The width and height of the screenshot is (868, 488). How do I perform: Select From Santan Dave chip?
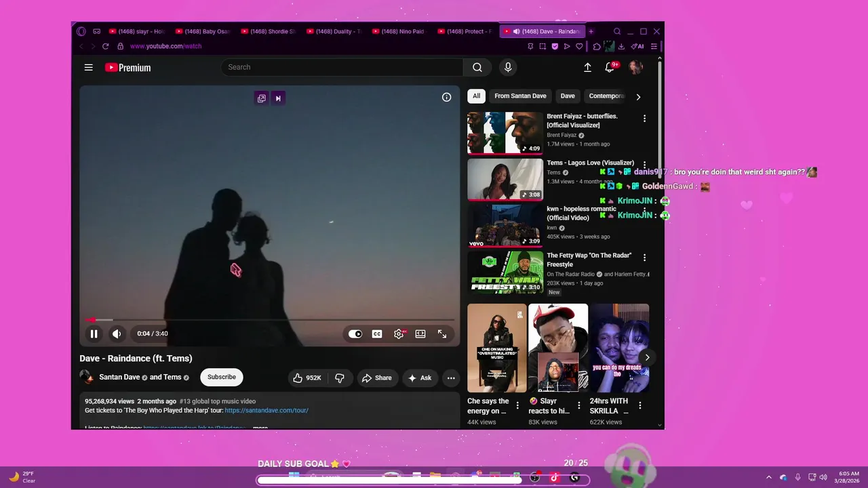point(520,96)
